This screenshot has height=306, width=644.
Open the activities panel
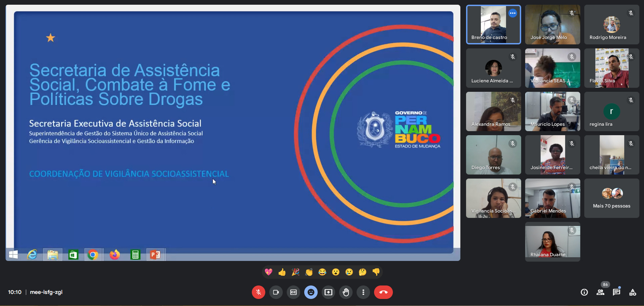click(x=633, y=292)
